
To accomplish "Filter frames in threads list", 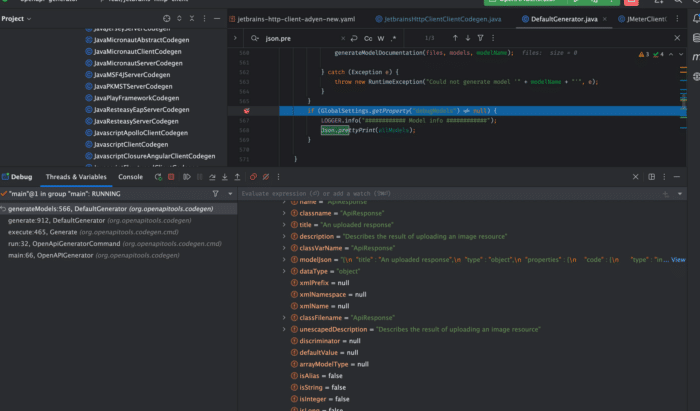I will pyautogui.click(x=216, y=194).
